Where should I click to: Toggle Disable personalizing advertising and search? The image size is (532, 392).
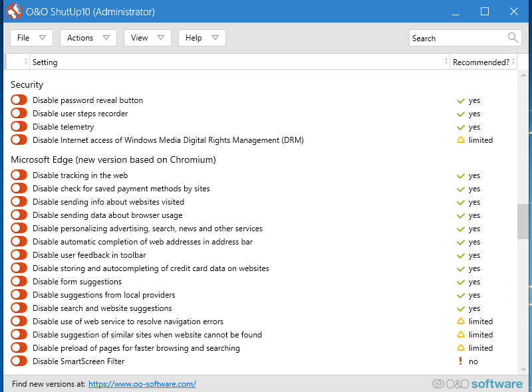[x=19, y=228]
